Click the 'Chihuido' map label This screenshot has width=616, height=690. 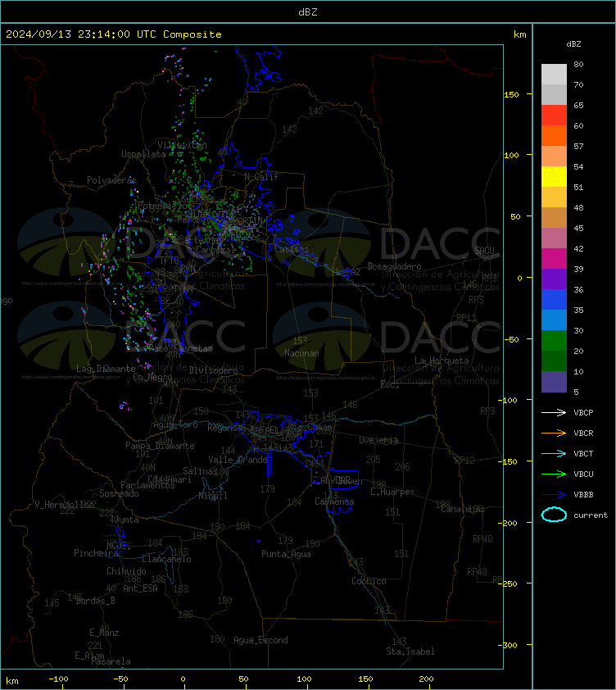[126, 570]
